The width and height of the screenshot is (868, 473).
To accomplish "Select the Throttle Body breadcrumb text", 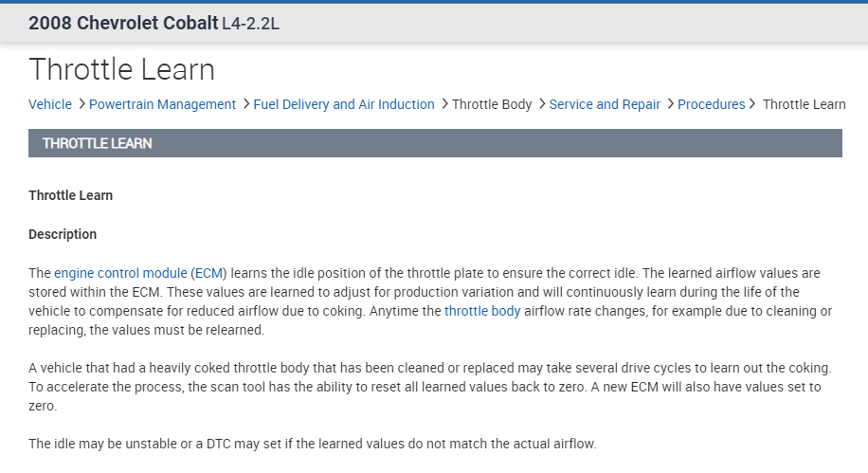I will click(x=492, y=104).
